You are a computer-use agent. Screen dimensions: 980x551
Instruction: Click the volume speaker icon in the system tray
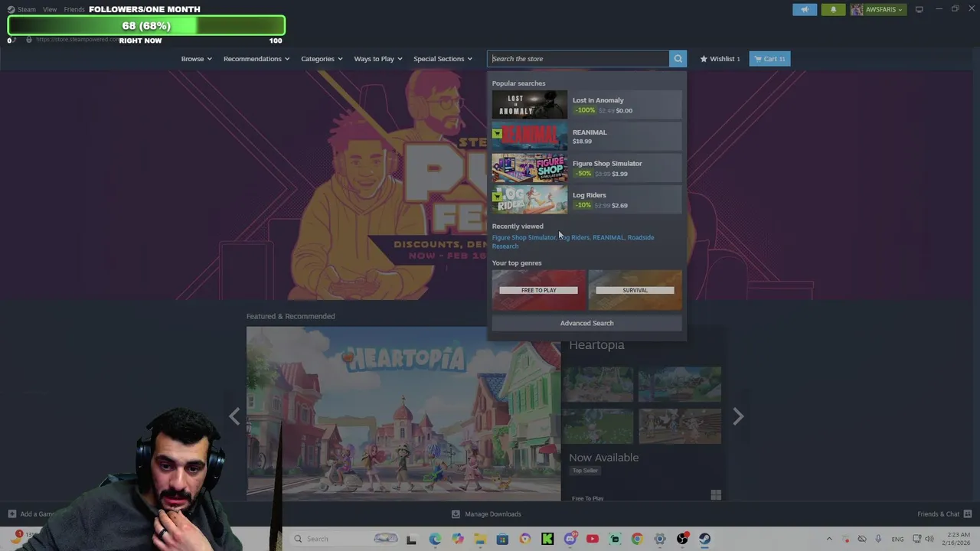tap(929, 539)
